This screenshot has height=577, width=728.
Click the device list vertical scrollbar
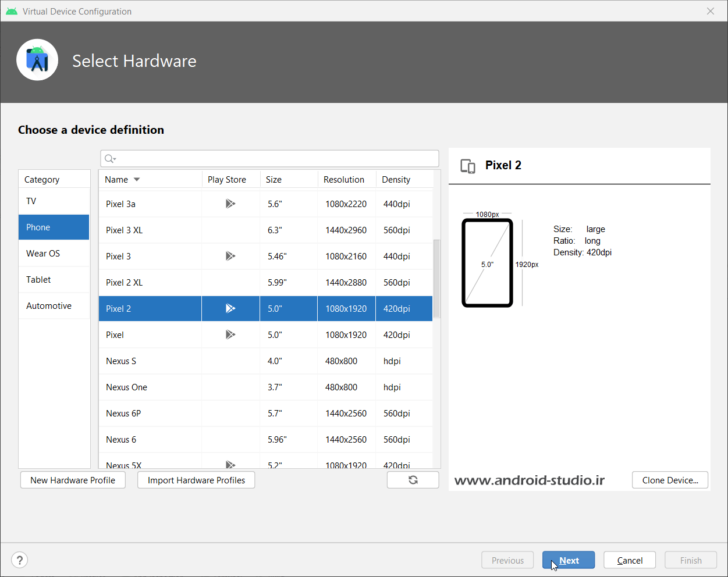pos(437,279)
